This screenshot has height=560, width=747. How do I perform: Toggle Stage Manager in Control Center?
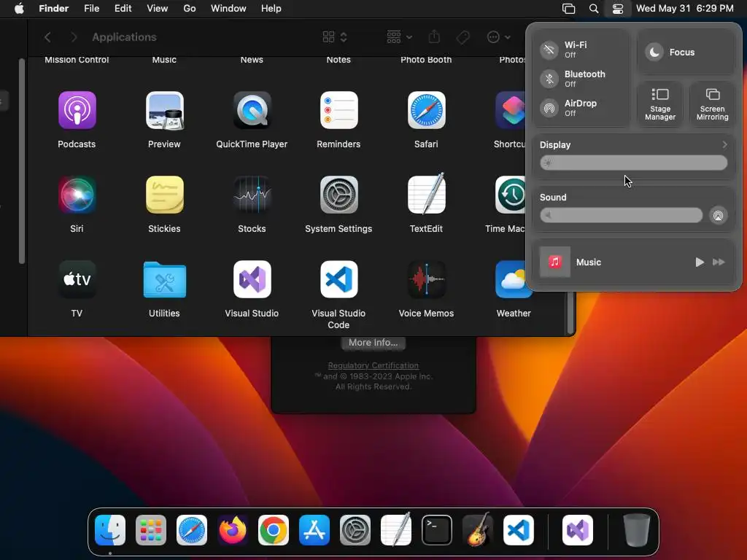click(x=659, y=104)
